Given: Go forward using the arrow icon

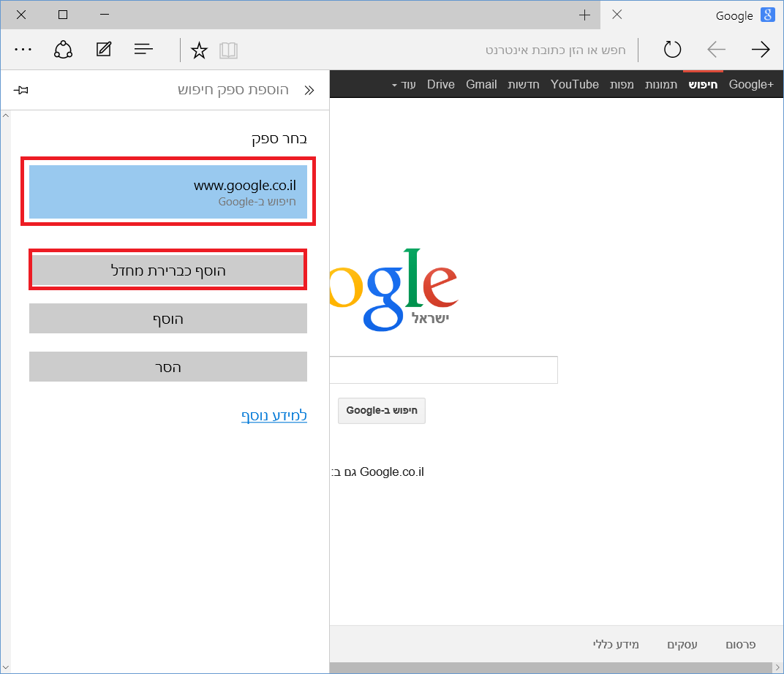Looking at the screenshot, I should [x=761, y=50].
